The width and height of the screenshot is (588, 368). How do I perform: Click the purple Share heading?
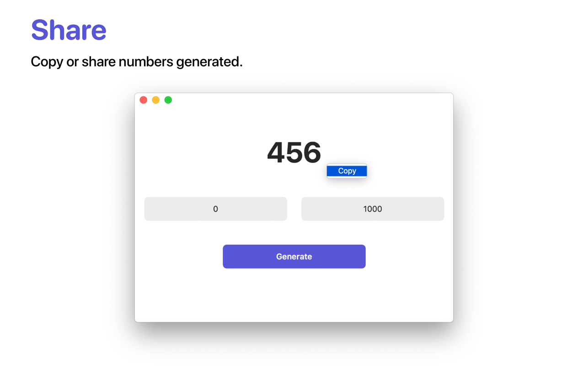[69, 30]
